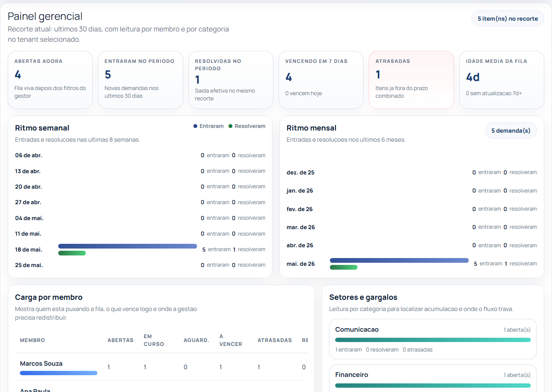Click Marcos Souza's Abertas value
The width and height of the screenshot is (552, 392).
(x=109, y=367)
